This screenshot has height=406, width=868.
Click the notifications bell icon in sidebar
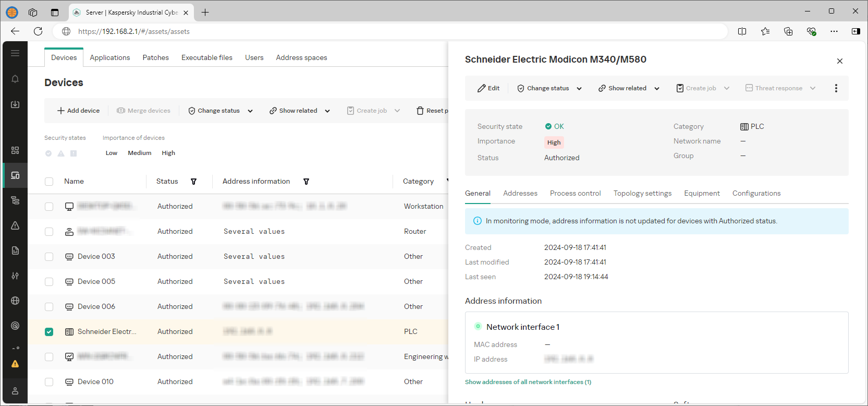tap(15, 79)
